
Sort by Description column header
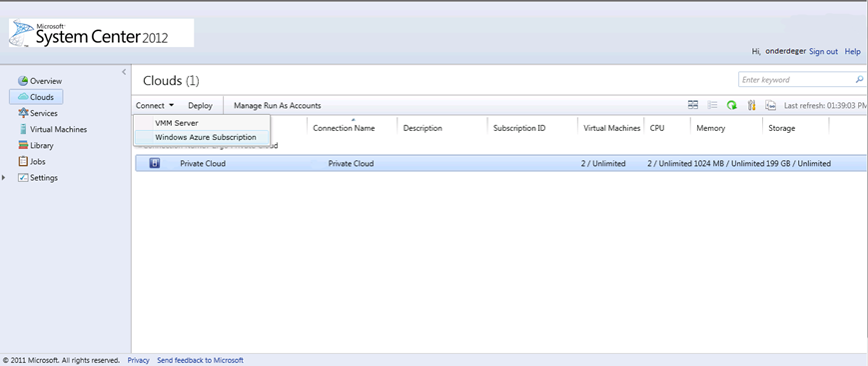pyautogui.click(x=423, y=128)
